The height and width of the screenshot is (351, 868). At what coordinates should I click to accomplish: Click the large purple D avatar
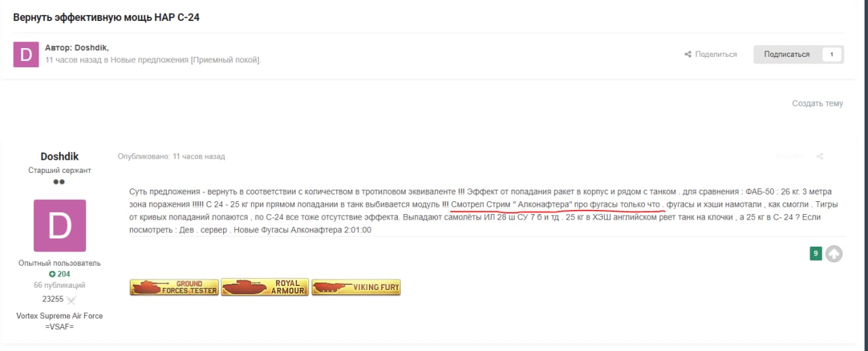click(x=60, y=226)
